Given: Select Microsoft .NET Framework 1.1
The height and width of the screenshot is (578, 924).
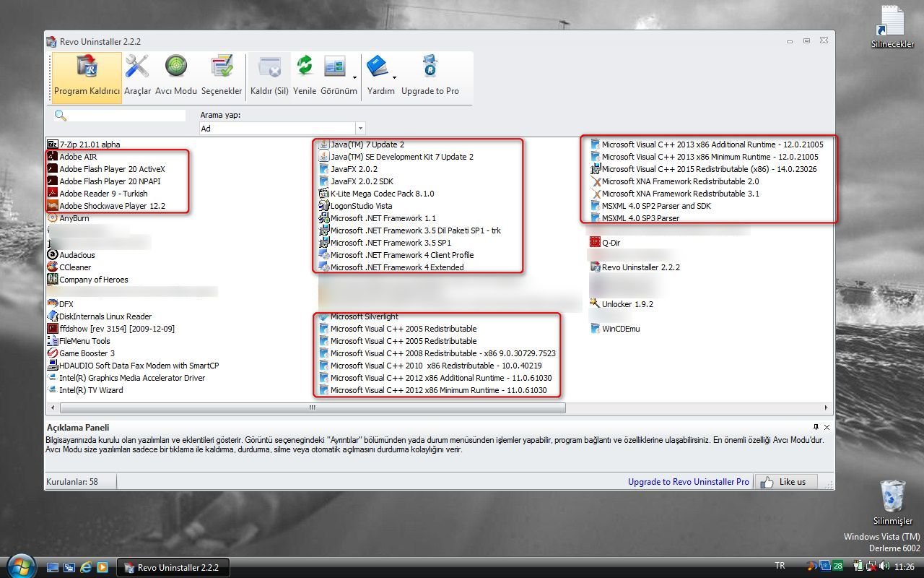Looking at the screenshot, I should point(378,218).
